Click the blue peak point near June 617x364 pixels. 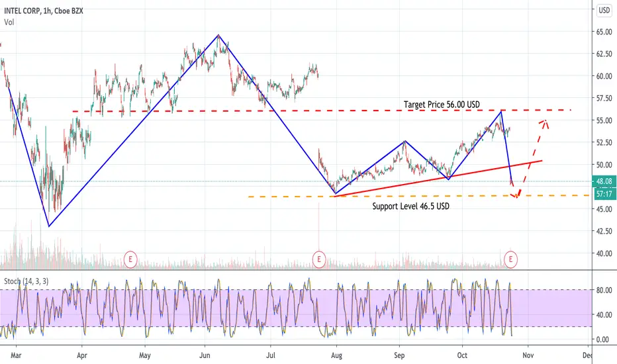218,35
